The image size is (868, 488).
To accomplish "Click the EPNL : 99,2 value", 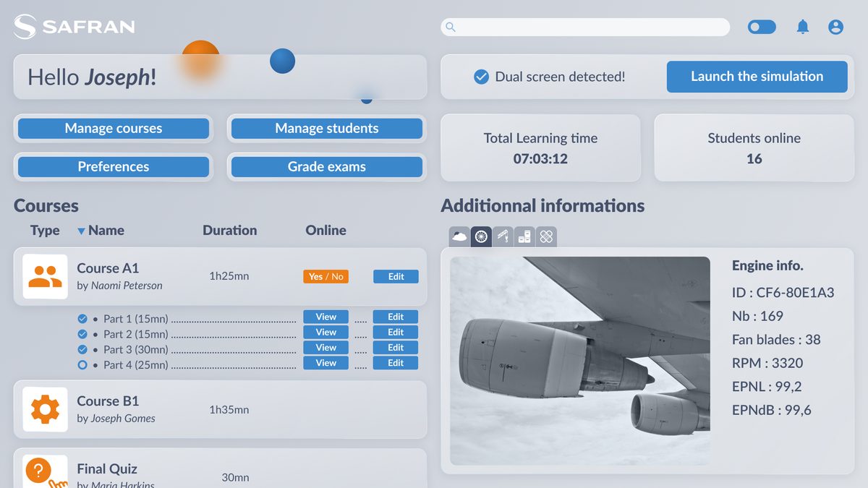I will 767,387.
